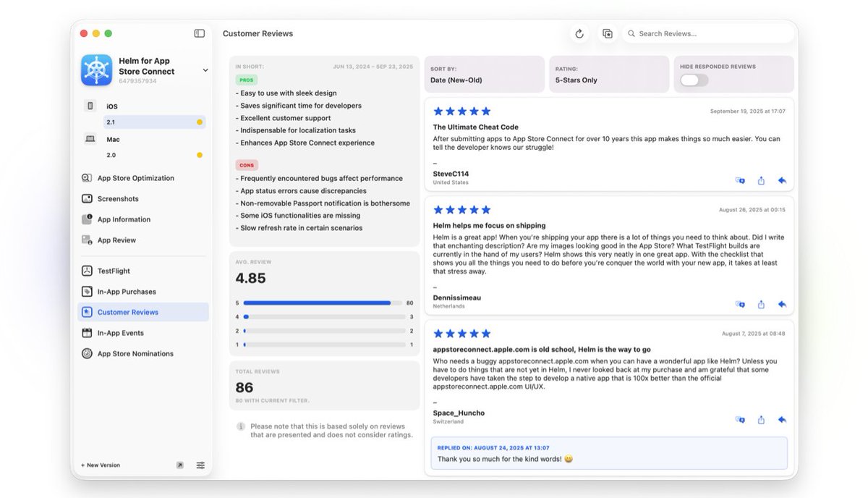
Task: Share SteveC114's review
Action: (761, 180)
